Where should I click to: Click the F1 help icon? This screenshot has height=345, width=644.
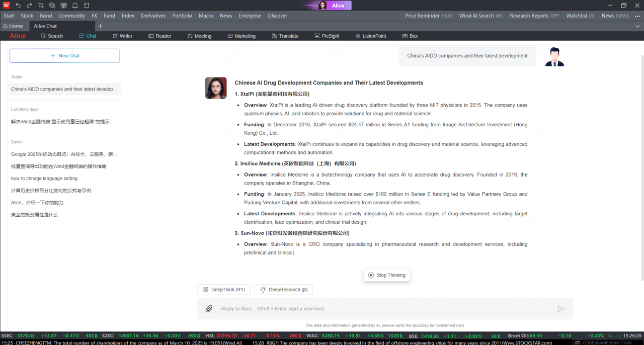click(87, 5)
